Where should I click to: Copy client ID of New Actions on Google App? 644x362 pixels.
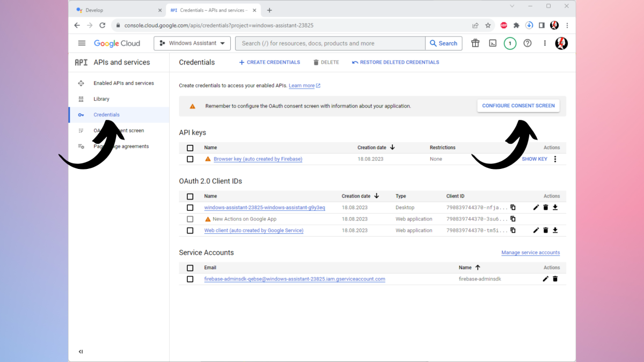coord(513,219)
